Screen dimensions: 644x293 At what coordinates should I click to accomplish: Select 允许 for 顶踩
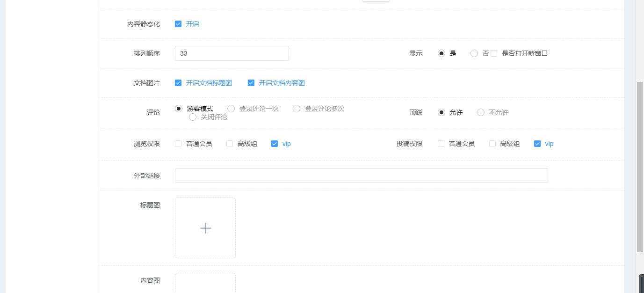[441, 112]
